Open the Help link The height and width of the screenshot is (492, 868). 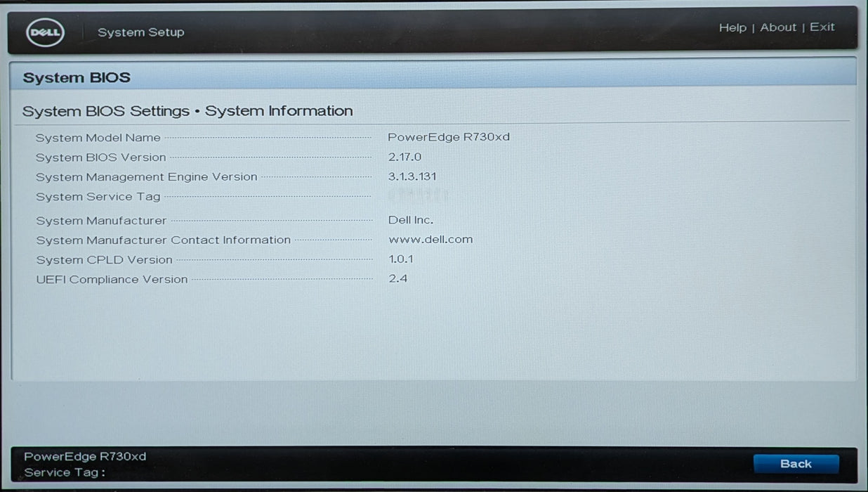tap(732, 27)
